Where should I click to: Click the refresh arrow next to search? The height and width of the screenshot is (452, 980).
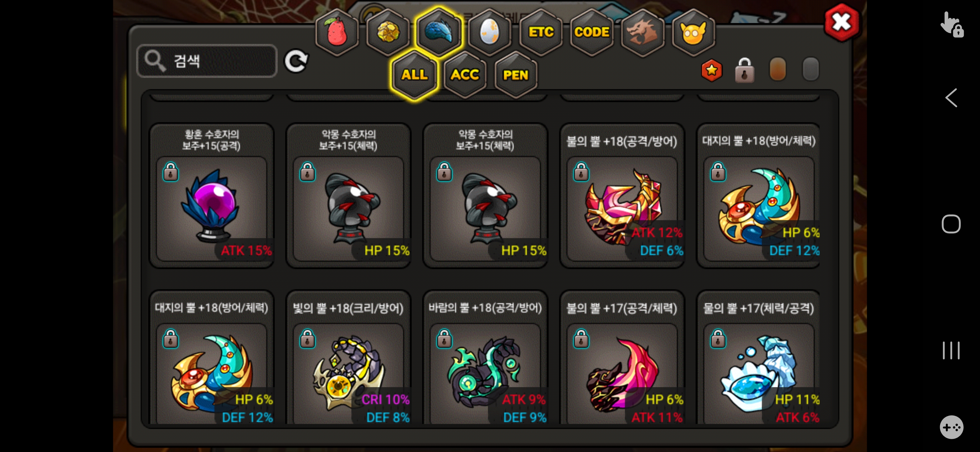[x=297, y=61]
